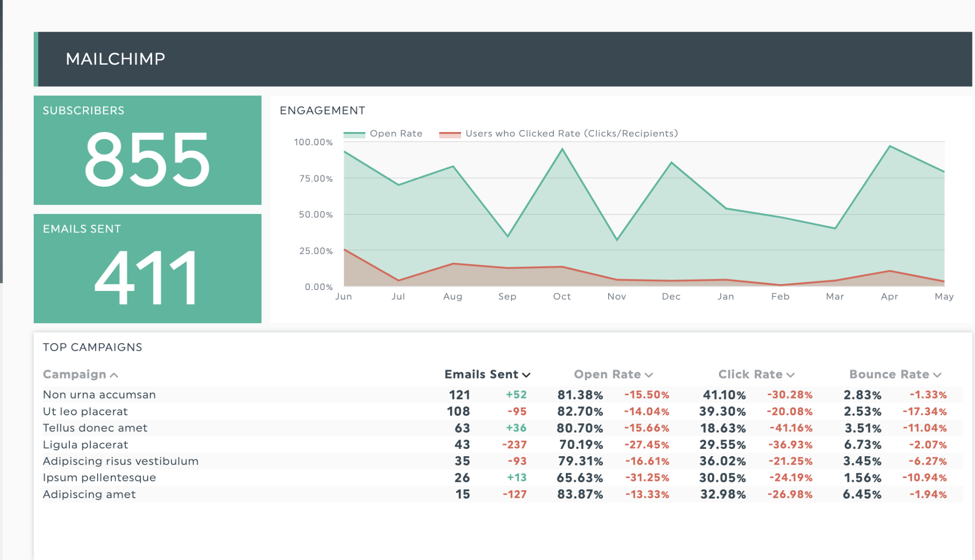Click the Jun label on chart axis
Screen dimensions: 975x560
(x=343, y=296)
